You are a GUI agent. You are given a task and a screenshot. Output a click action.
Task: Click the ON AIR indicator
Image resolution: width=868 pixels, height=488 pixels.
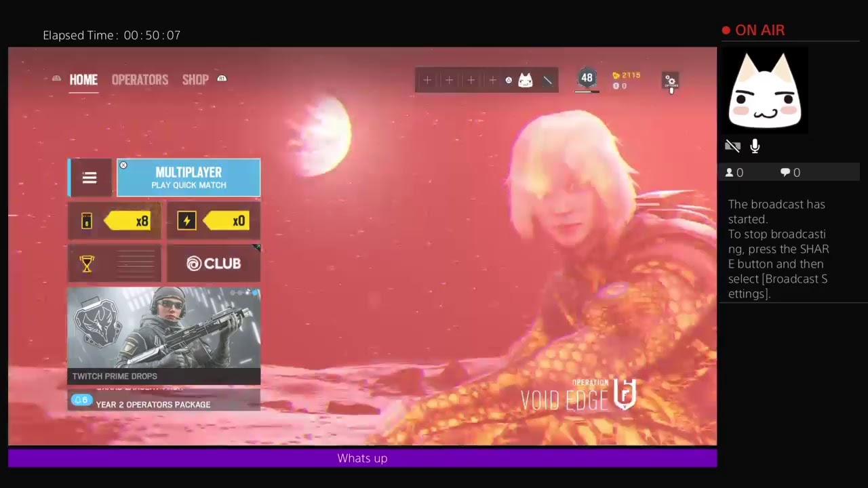click(x=753, y=30)
